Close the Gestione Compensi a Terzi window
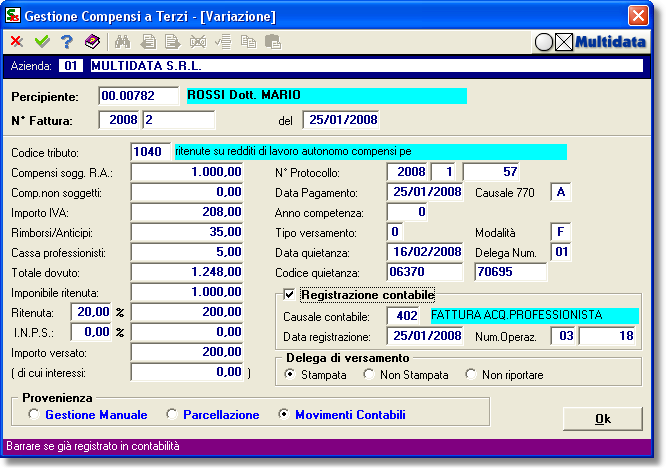This screenshot has width=666, height=470. tap(638, 16)
